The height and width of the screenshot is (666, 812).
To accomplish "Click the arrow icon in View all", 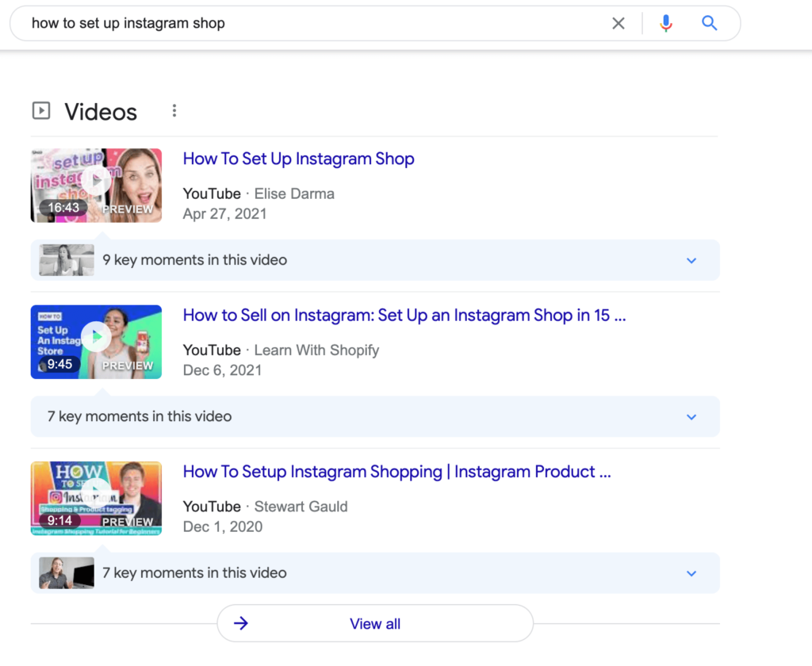I will pos(241,623).
